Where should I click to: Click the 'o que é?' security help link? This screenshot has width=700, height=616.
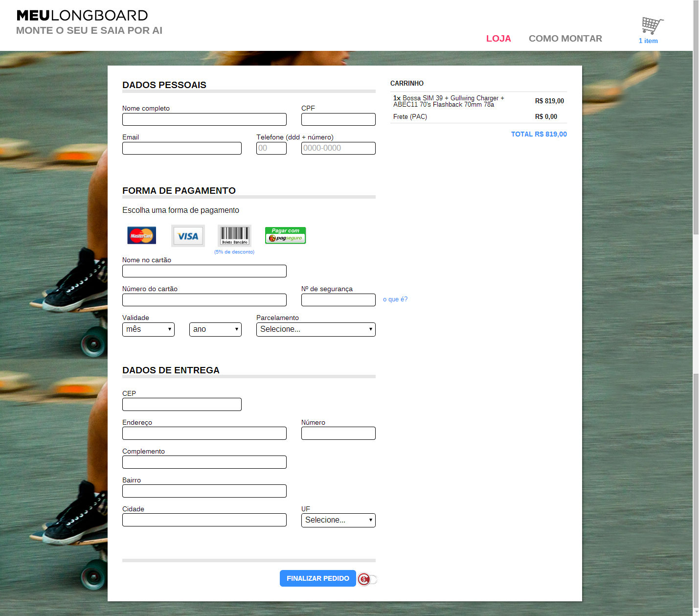coord(395,299)
